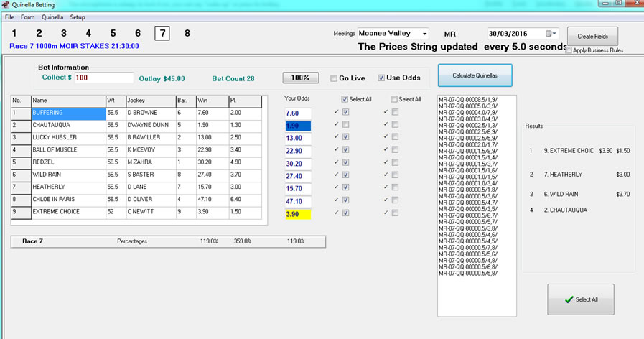Open the Quinella menu
This screenshot has width=644, height=339.
(x=52, y=17)
